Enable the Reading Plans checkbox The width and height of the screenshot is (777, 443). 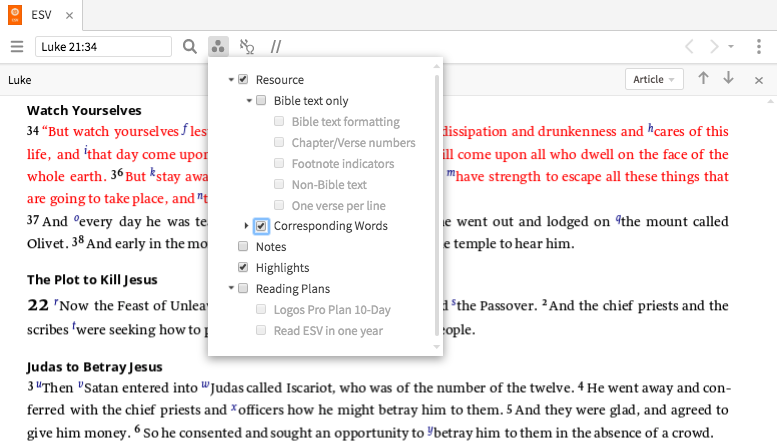tap(243, 288)
